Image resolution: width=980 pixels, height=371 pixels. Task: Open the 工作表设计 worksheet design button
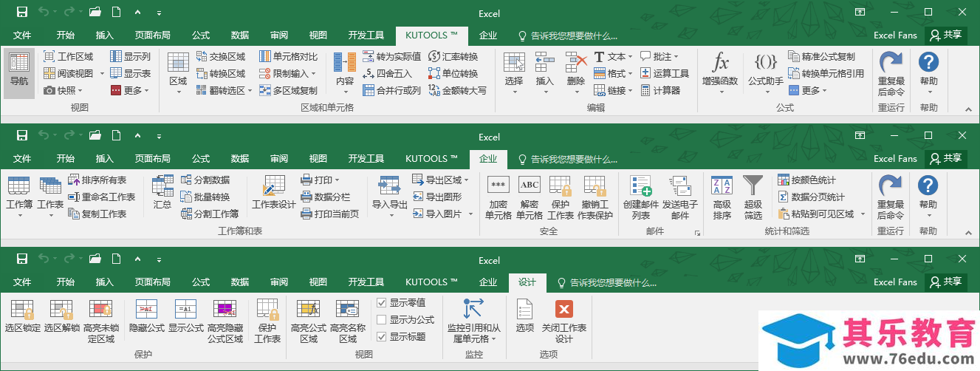(x=274, y=194)
